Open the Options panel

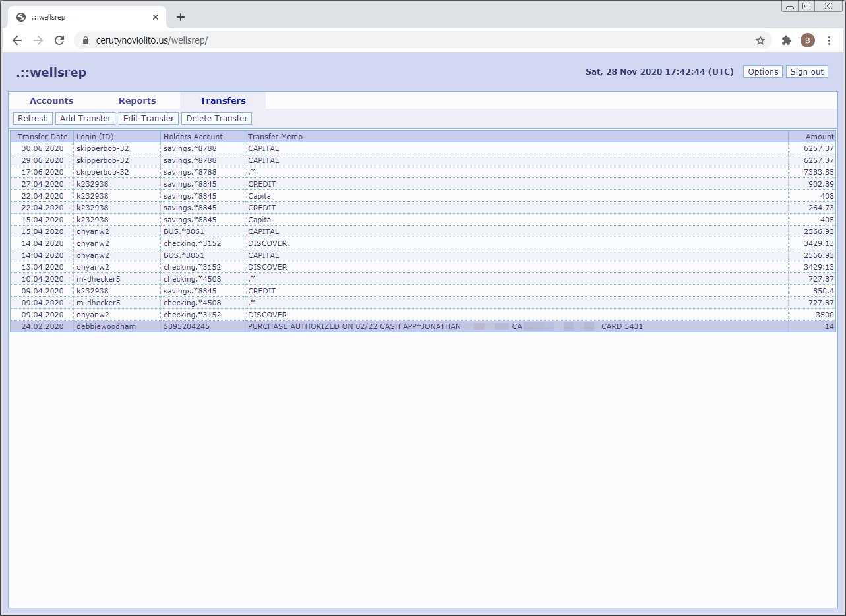tap(762, 71)
